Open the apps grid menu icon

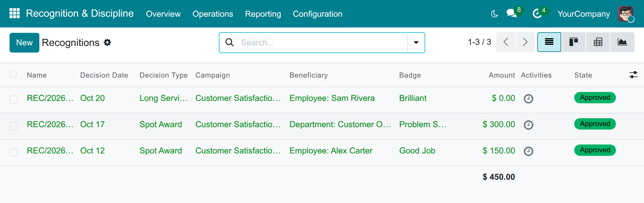pyautogui.click(x=15, y=13)
